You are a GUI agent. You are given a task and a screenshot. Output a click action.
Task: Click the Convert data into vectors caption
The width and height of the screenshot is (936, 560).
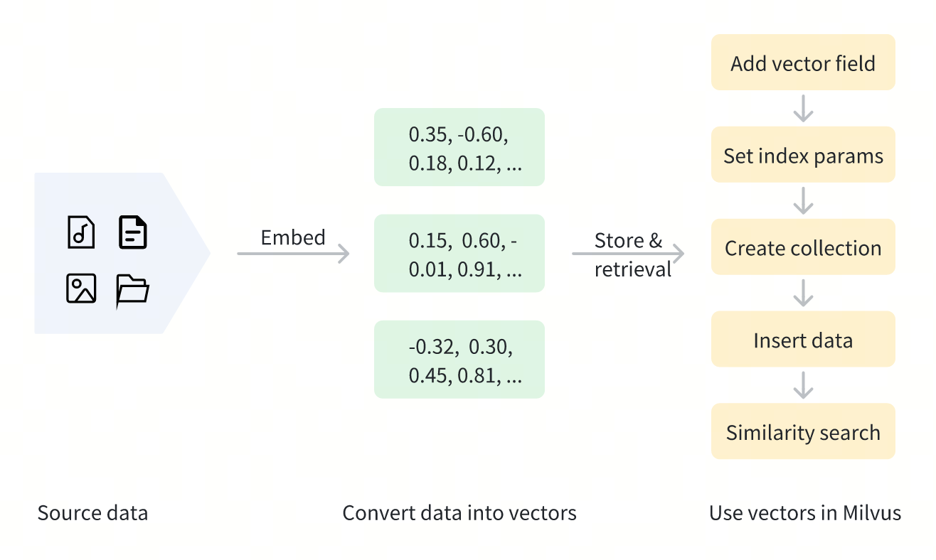click(459, 513)
